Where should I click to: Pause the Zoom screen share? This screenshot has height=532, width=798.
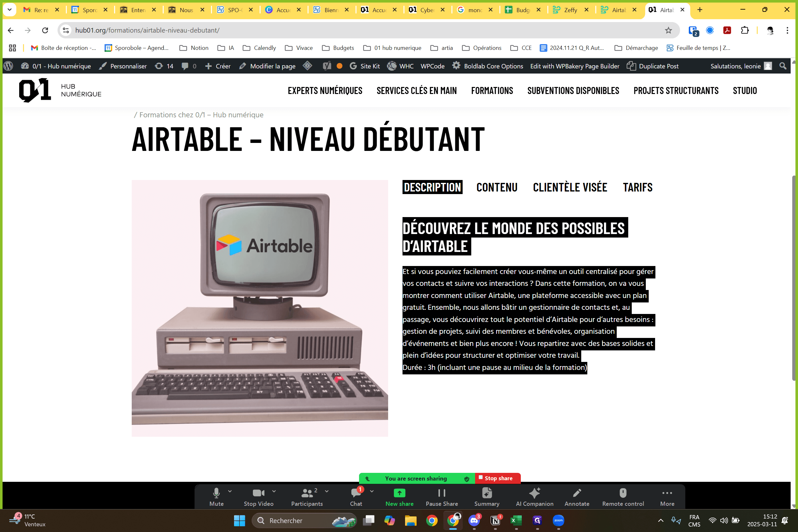coord(442,497)
